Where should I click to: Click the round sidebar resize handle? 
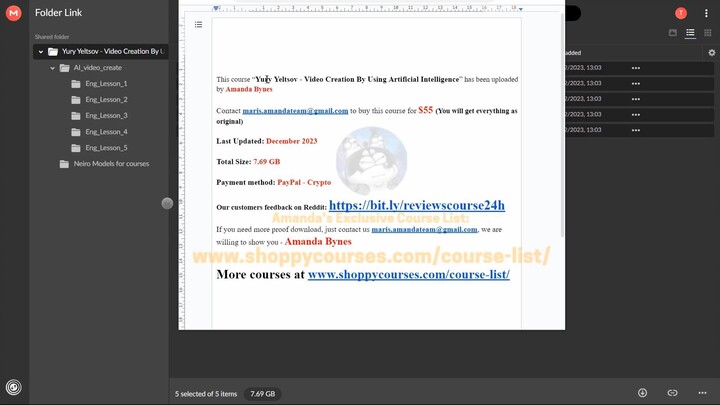tap(167, 203)
